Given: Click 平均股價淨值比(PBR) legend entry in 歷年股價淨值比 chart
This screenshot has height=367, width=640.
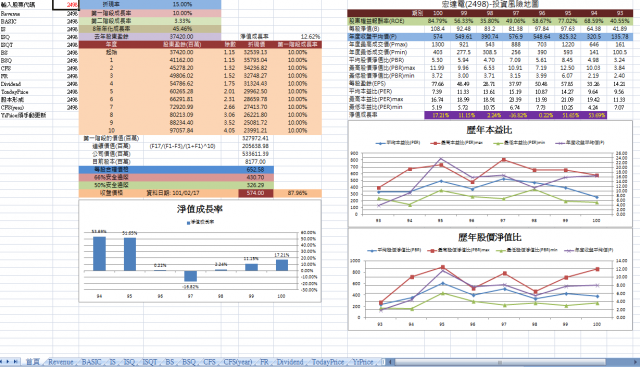Looking at the screenshot, I should [x=394, y=250].
